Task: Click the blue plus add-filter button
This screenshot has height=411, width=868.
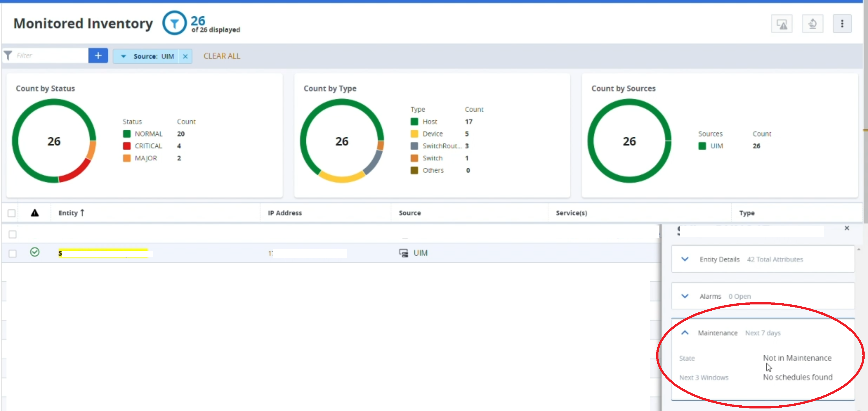Action: (98, 56)
